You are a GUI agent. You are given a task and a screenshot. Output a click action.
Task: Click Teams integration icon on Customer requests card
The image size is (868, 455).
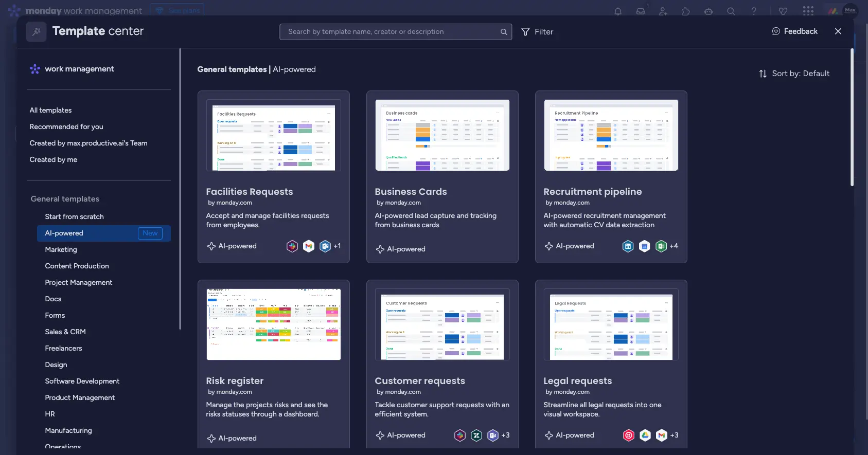coord(493,435)
